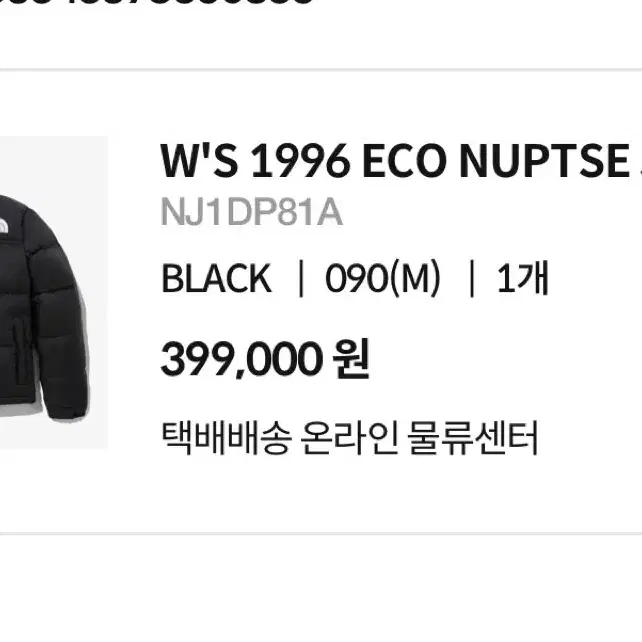Click the BLACK color option text
The width and height of the screenshot is (642, 642).
click(216, 278)
